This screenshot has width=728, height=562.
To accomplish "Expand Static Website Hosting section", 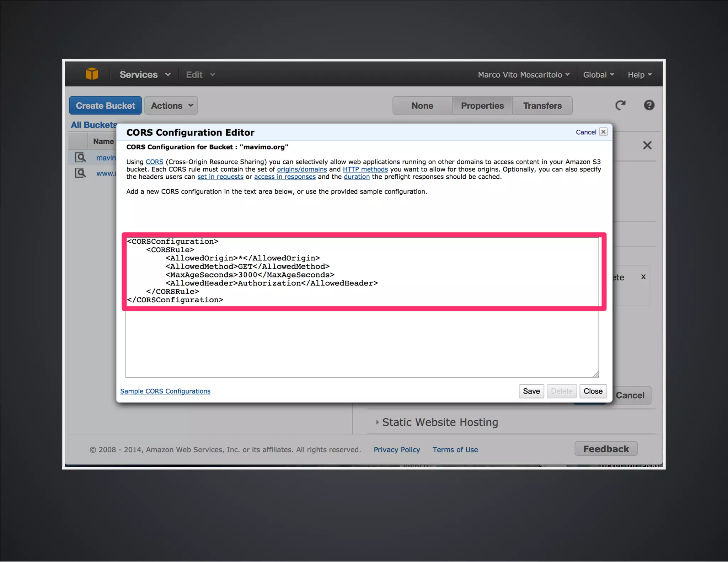I will (x=439, y=422).
